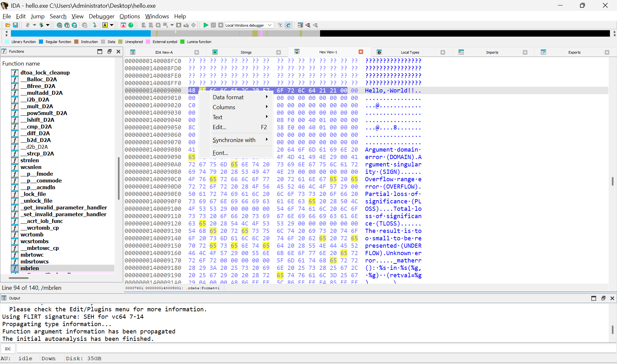Choose Edit... in the context menu
The height and width of the screenshot is (364, 617).
[219, 127]
